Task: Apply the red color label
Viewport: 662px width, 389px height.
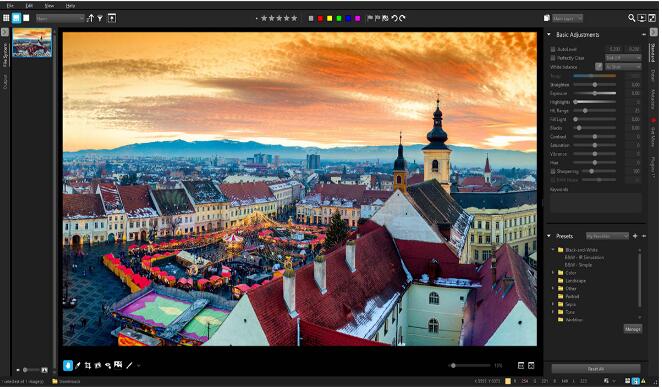Action: (320, 19)
